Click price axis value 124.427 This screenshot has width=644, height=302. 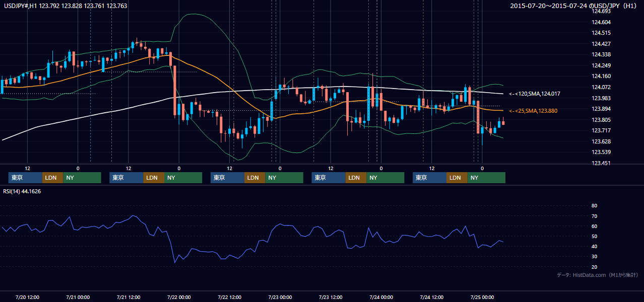click(x=601, y=44)
